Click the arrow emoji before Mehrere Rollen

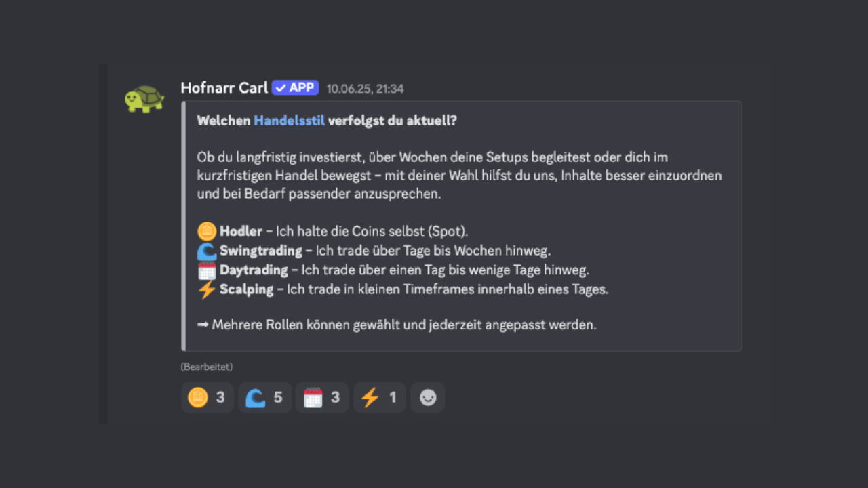203,325
